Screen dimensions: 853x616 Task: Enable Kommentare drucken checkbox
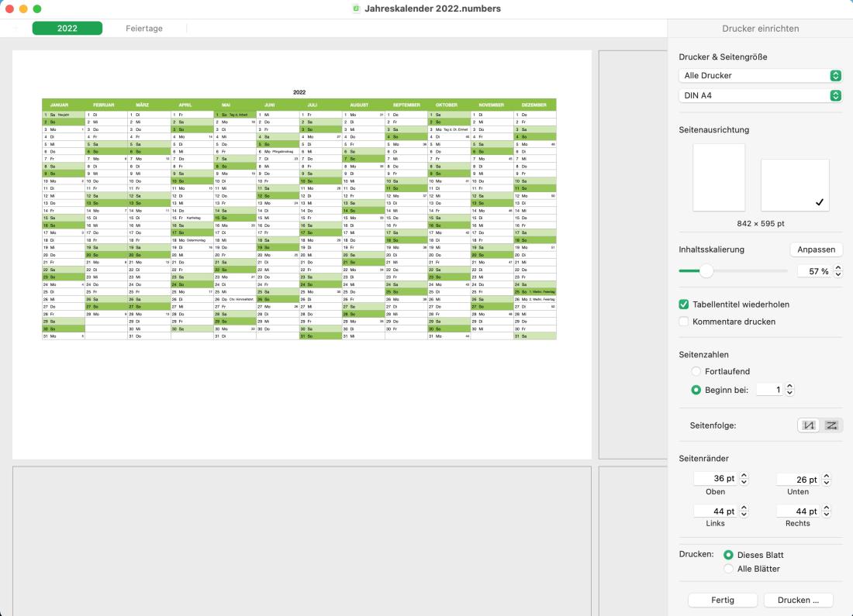coord(684,322)
